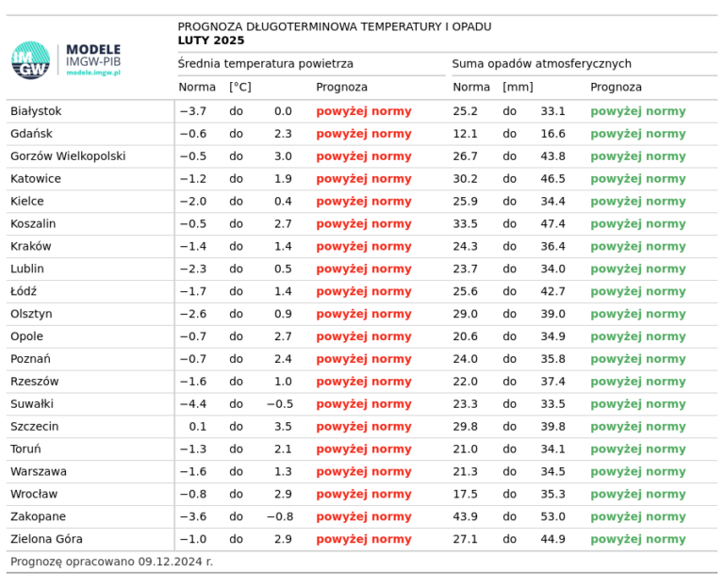
Task: Click the 'Prognozę opracowano 09.12.2024 r.' footer
Action: click(x=111, y=562)
